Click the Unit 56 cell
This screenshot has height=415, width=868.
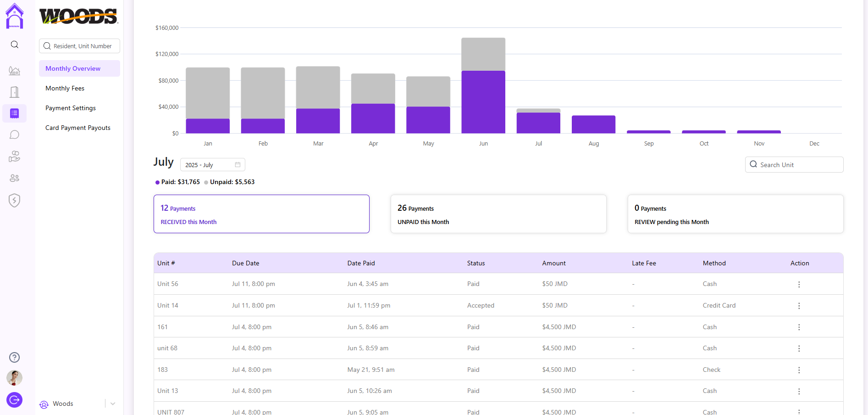pos(168,284)
